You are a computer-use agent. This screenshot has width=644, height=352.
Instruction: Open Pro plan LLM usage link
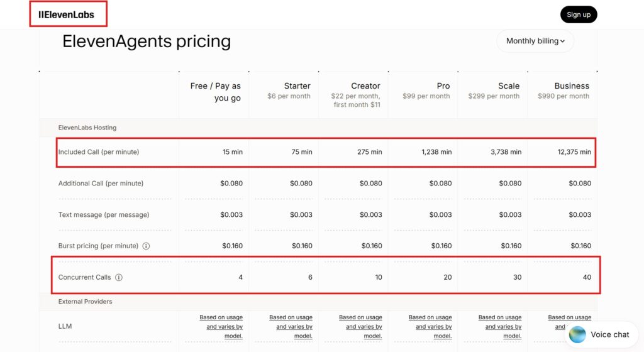click(x=430, y=327)
